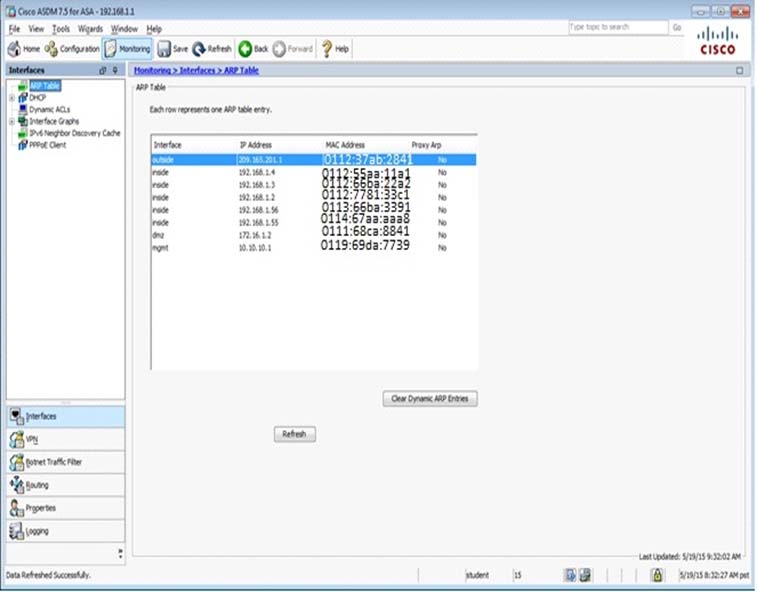
Task: Open the Routing navigation section
Action: coord(66,485)
